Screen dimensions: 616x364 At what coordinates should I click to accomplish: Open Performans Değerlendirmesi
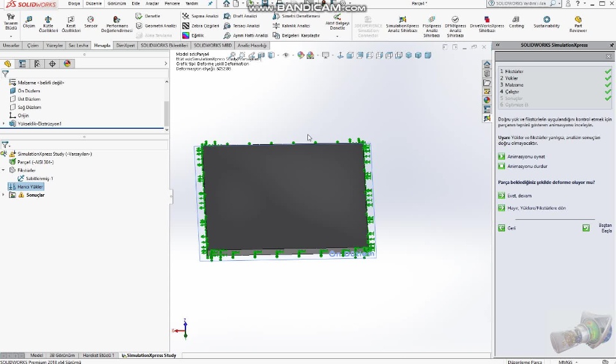point(117,24)
